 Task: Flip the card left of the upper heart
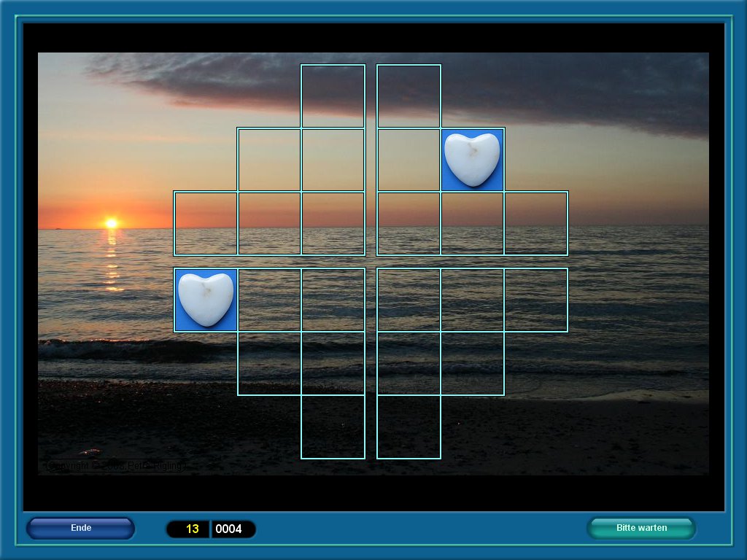[x=409, y=160]
